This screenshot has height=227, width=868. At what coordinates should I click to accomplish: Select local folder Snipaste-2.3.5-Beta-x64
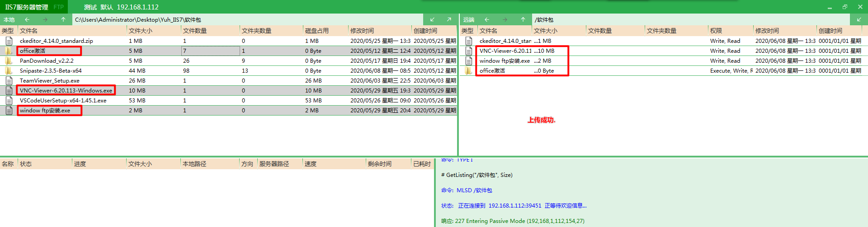pos(51,70)
